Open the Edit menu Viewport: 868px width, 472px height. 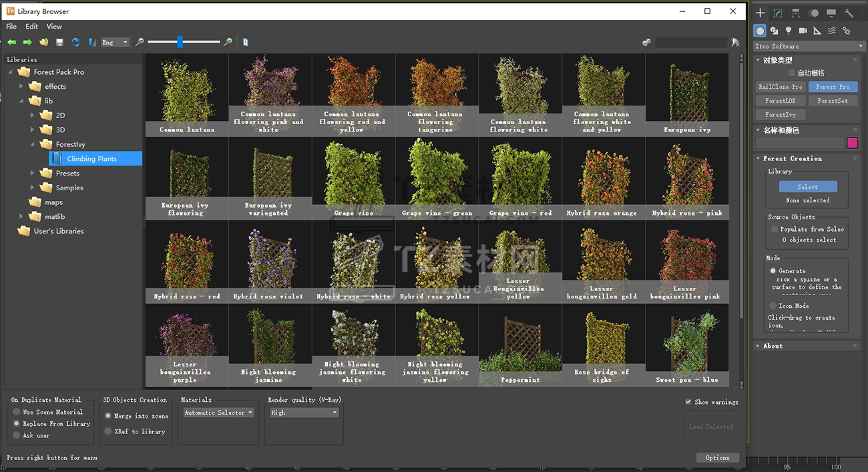tap(32, 27)
